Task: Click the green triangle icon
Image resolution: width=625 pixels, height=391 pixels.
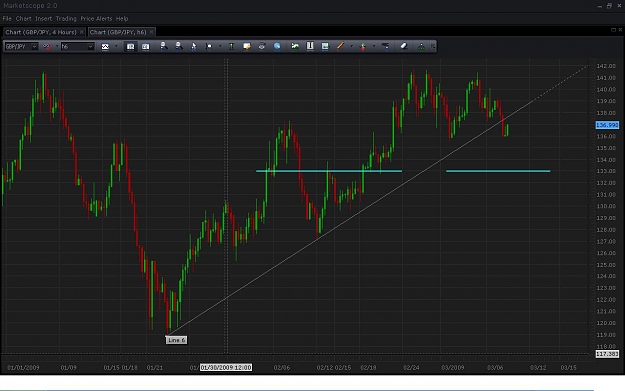Action: [421, 46]
